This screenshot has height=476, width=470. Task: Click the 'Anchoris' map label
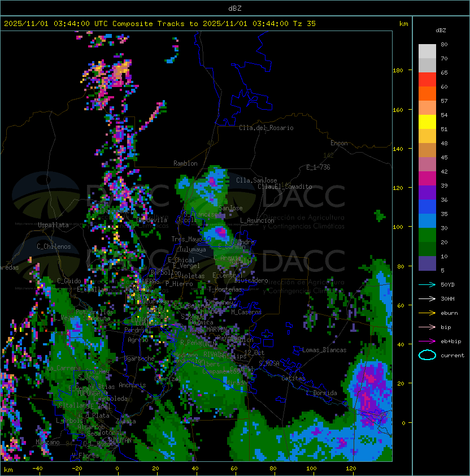pos(132,385)
